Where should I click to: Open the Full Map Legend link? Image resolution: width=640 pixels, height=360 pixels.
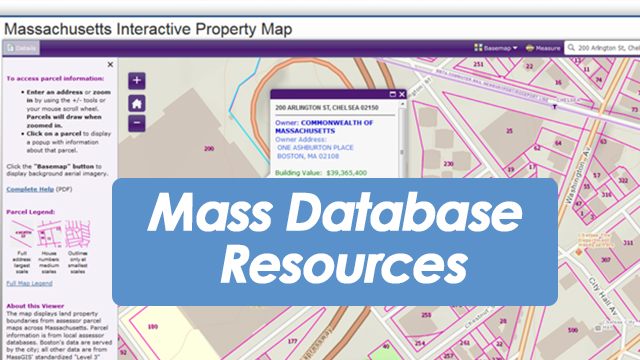(x=29, y=283)
